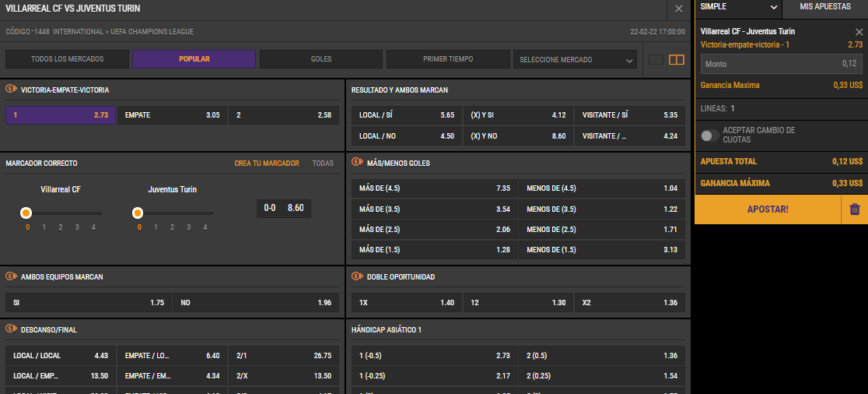Open the Primer Tiempo tab

point(448,59)
